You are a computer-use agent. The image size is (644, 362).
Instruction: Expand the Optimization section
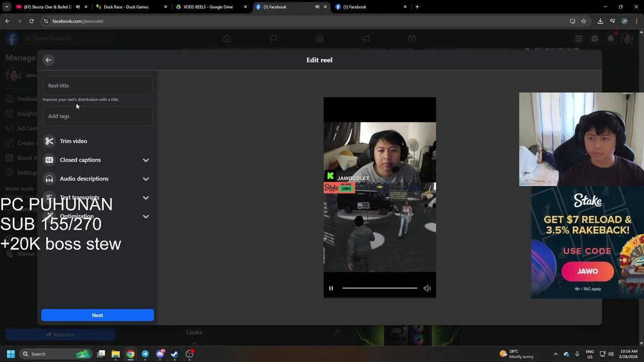146,217
